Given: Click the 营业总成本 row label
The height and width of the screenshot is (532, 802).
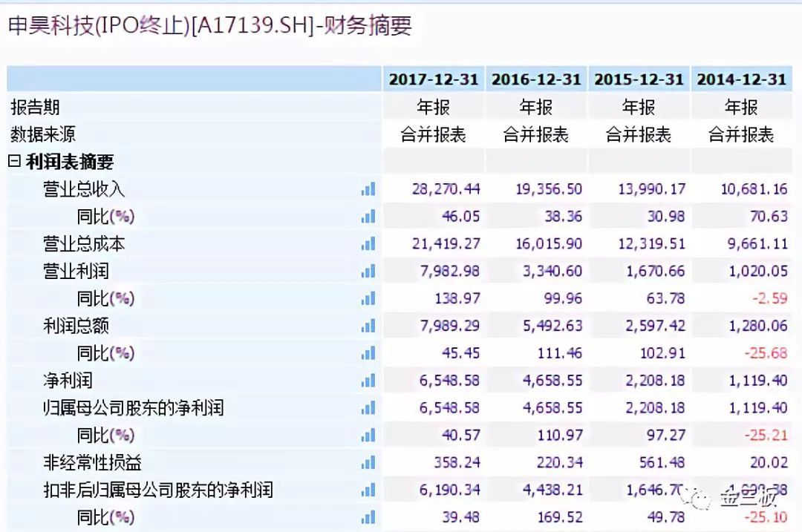Looking at the screenshot, I should tap(84, 244).
